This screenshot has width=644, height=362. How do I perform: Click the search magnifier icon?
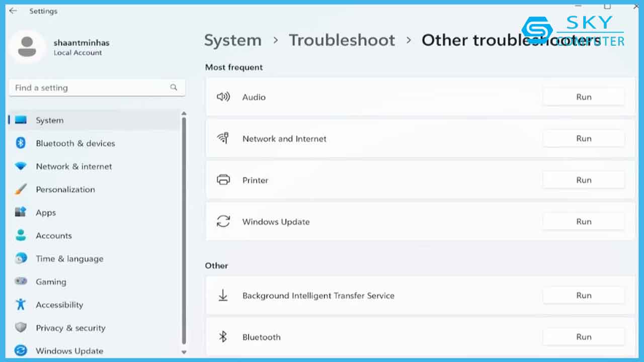click(174, 87)
